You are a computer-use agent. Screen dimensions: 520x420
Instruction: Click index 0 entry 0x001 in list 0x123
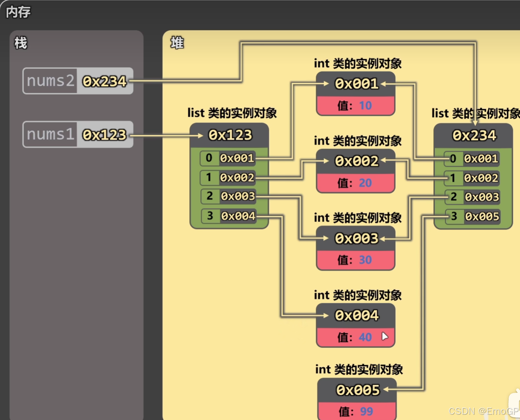click(228, 158)
